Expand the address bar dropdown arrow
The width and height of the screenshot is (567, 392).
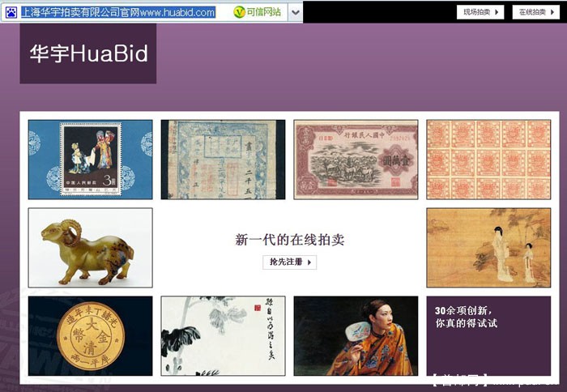tap(296, 12)
